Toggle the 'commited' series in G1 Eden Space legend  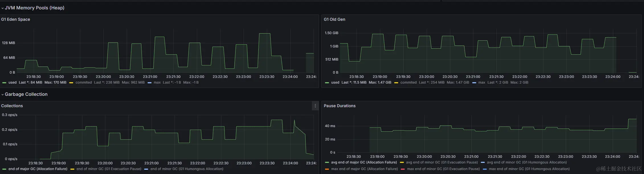tap(84, 82)
